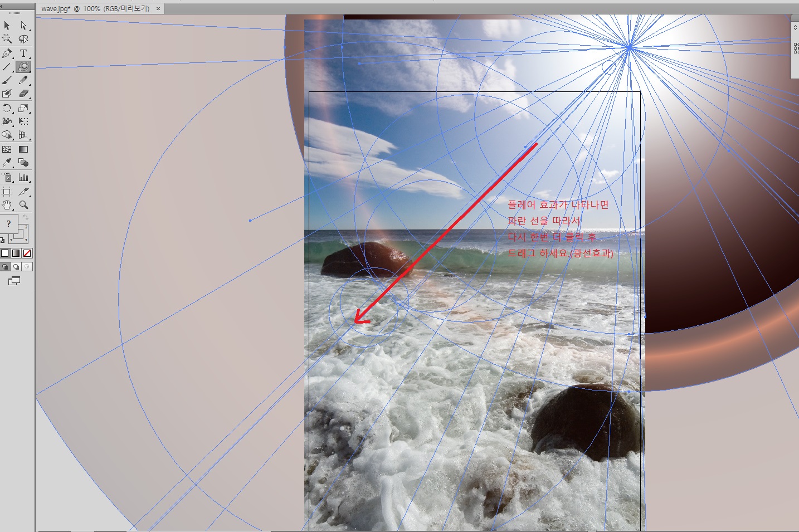Choose the Rotate tool
This screenshot has height=532, width=799.
point(7,108)
